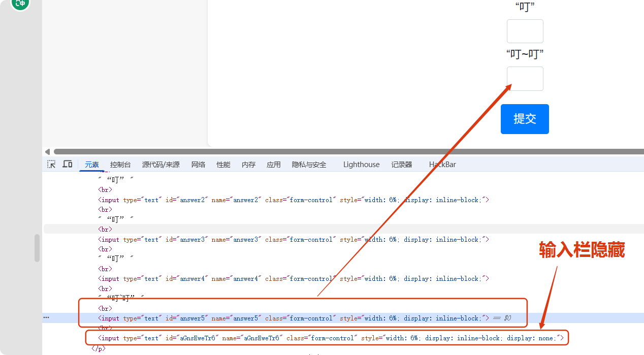Screen dimensions: 644x355
Task: Click the input box under “叮~叮”
Action: pyautogui.click(x=525, y=79)
